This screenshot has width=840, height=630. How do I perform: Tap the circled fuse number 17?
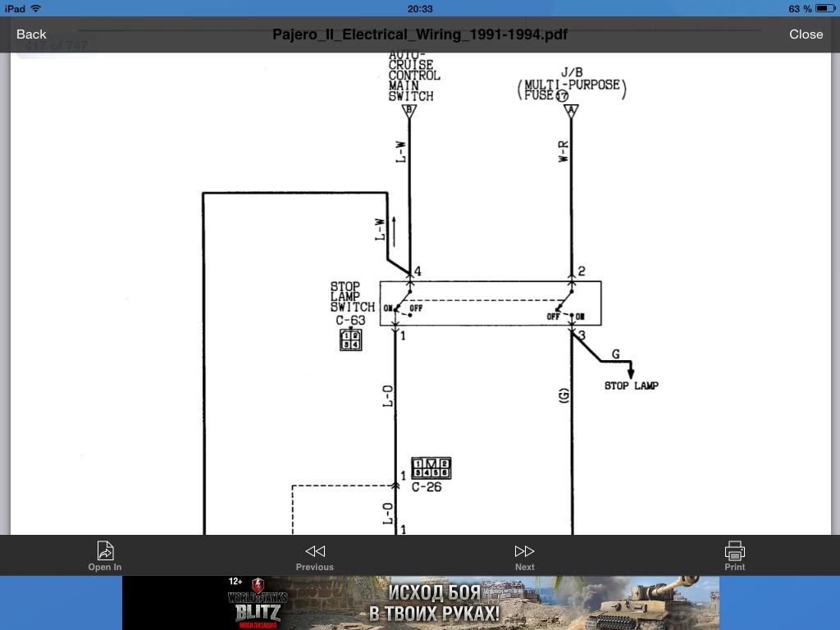point(562,96)
